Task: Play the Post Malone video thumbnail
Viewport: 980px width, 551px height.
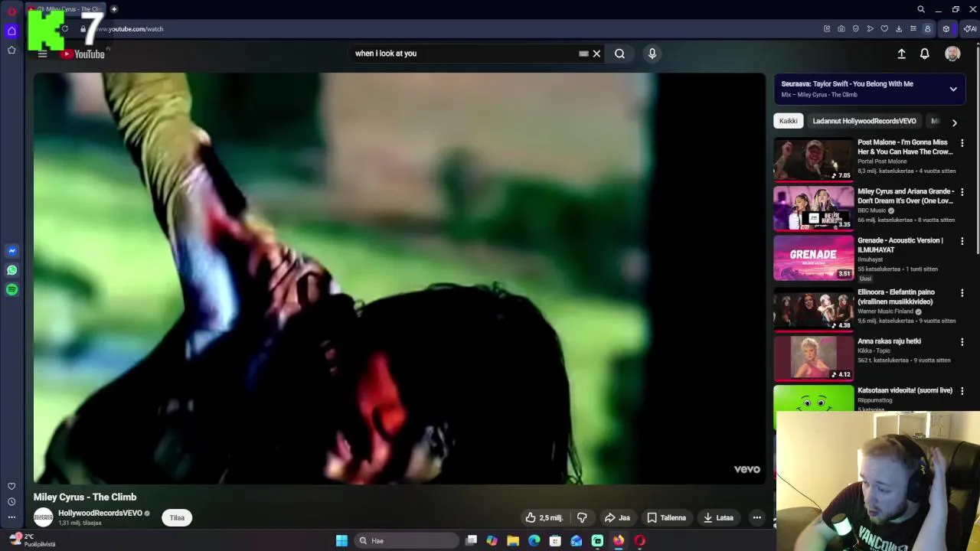Action: (813, 159)
